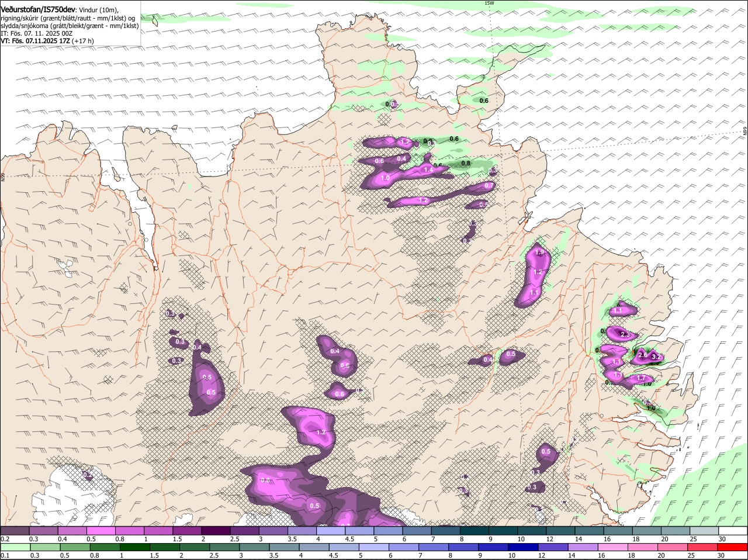Image resolution: width=748 pixels, height=560 pixels.
Task: Click the 0.2 label on the upper legend scale
Action: tap(5, 539)
